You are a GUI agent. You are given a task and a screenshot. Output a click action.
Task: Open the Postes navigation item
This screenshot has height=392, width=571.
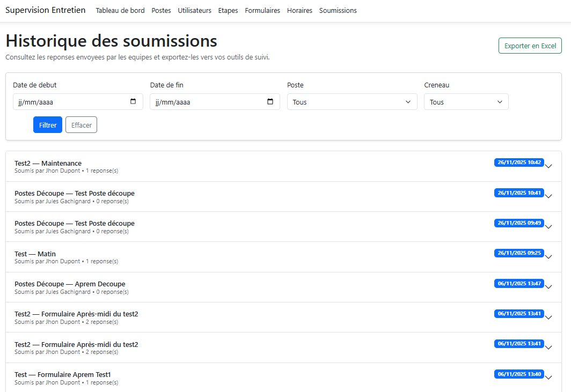point(161,11)
